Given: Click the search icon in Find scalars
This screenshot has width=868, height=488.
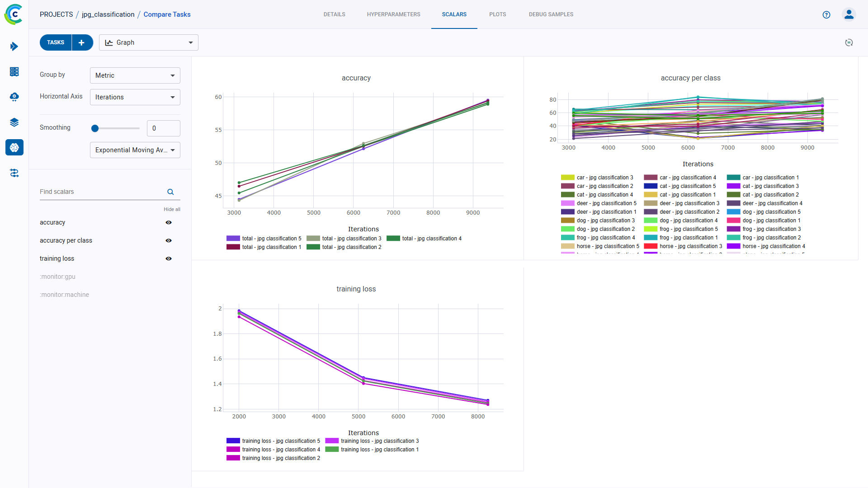Looking at the screenshot, I should (x=170, y=192).
